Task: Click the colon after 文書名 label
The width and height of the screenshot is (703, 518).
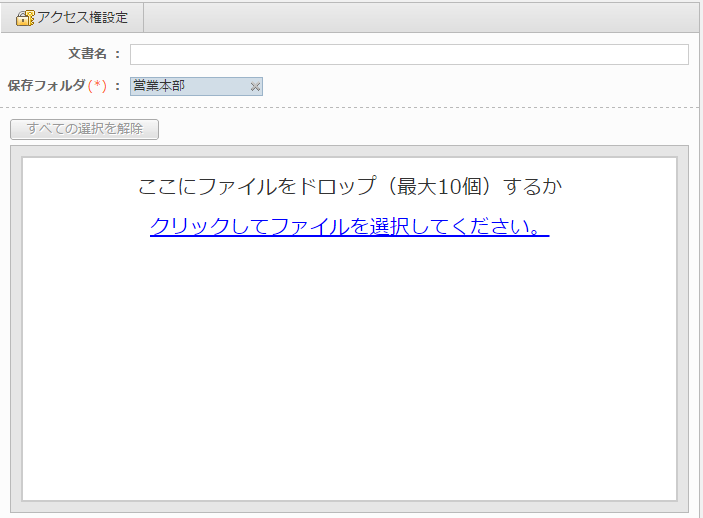Action: coord(118,54)
